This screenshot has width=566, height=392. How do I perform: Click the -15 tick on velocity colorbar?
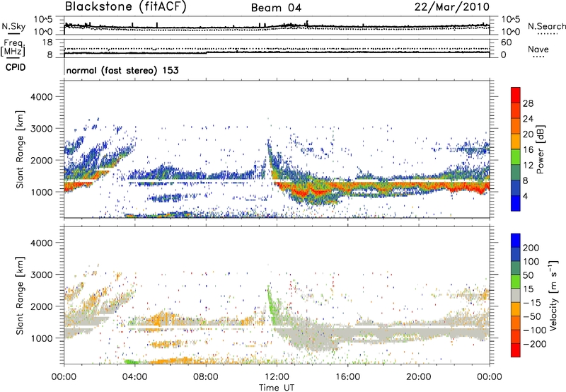coord(532,302)
